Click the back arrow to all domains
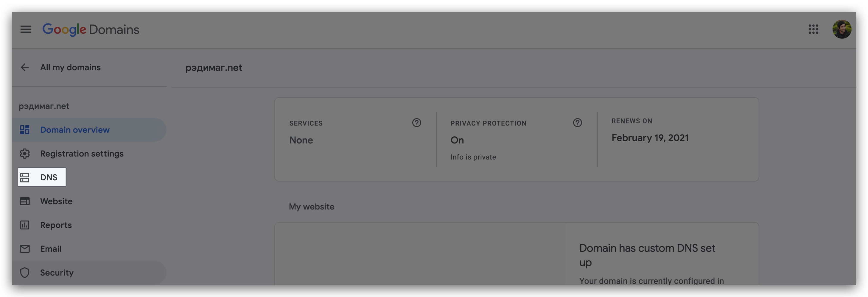 [25, 67]
